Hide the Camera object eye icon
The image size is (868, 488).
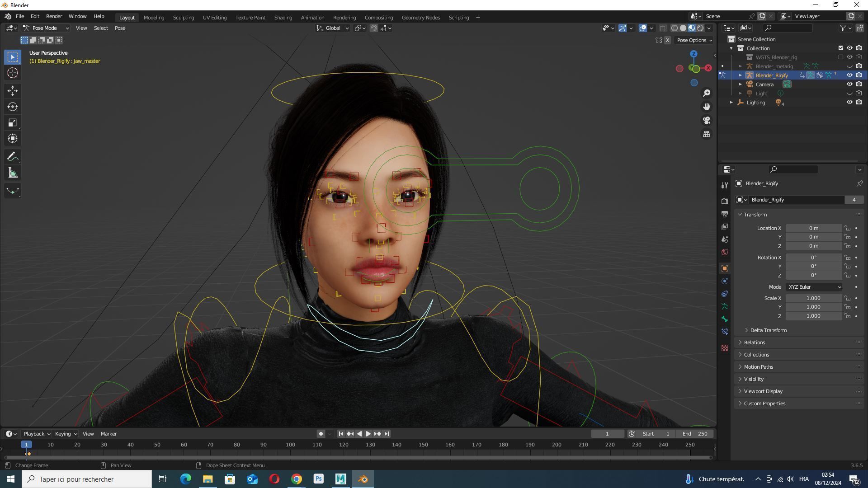[849, 84]
